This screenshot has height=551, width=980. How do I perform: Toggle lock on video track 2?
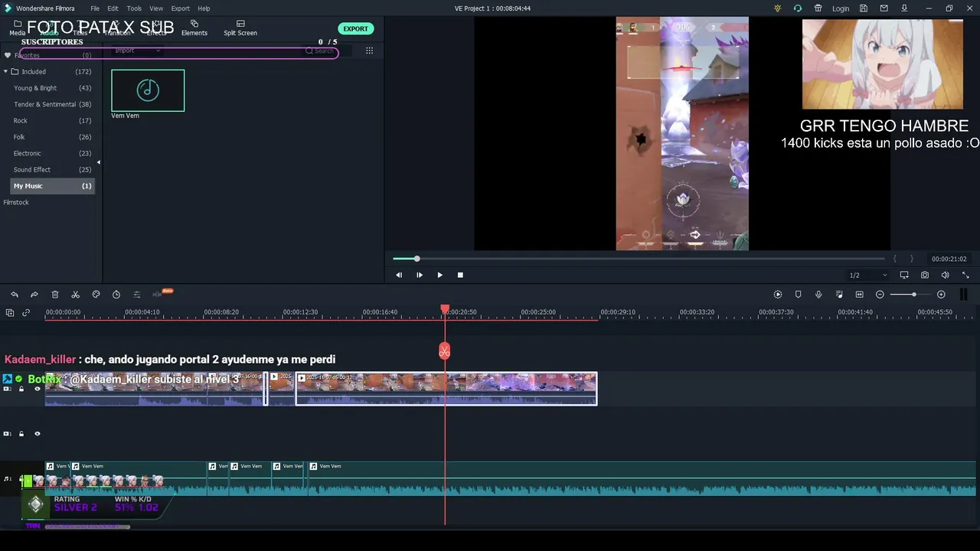click(x=21, y=389)
